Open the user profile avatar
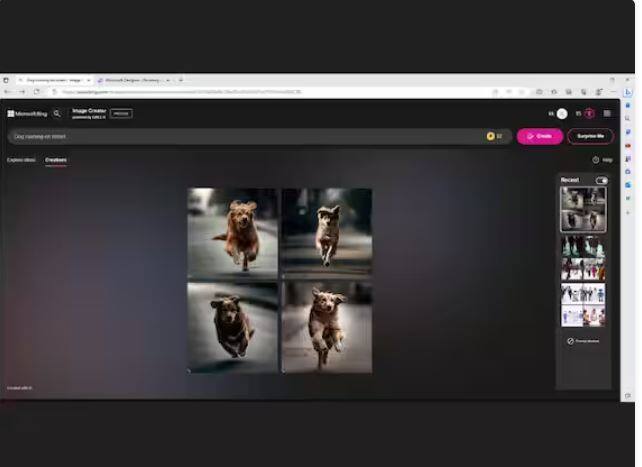This screenshot has height=467, width=642. tap(562, 114)
